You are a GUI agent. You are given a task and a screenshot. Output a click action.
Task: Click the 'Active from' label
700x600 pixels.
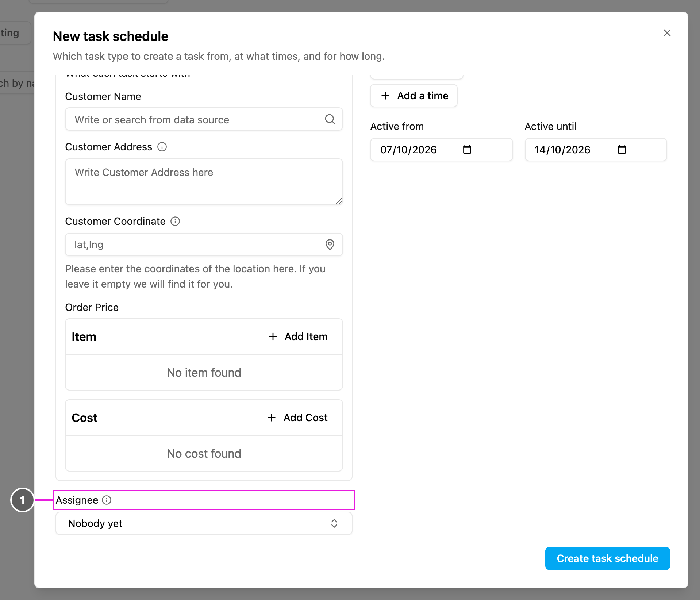pos(397,126)
